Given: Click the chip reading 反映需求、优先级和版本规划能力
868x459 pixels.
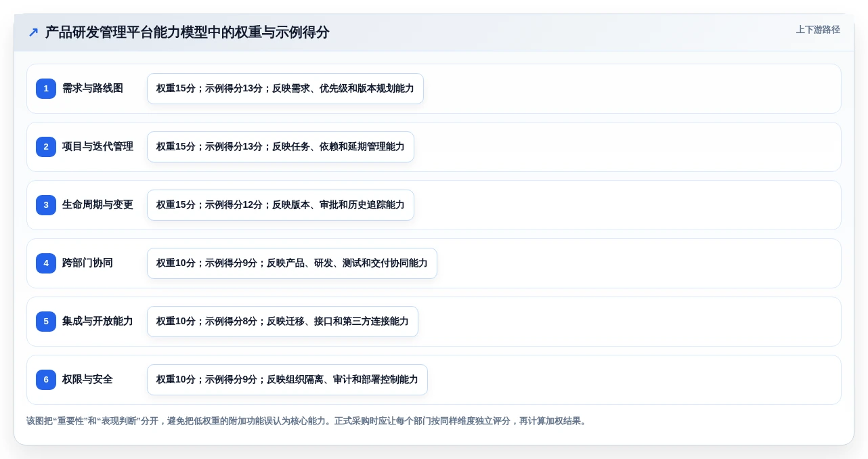Looking at the screenshot, I should [285, 89].
